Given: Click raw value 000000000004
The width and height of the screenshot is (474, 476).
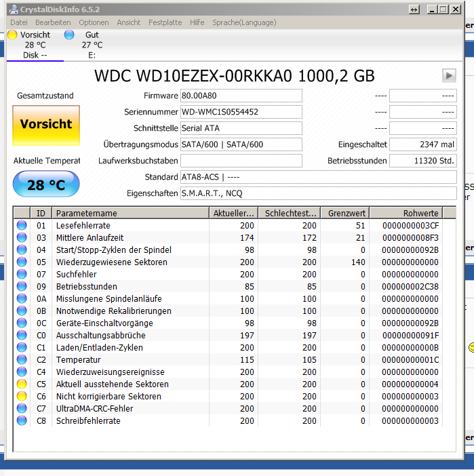Looking at the screenshot, I should pyautogui.click(x=410, y=384).
